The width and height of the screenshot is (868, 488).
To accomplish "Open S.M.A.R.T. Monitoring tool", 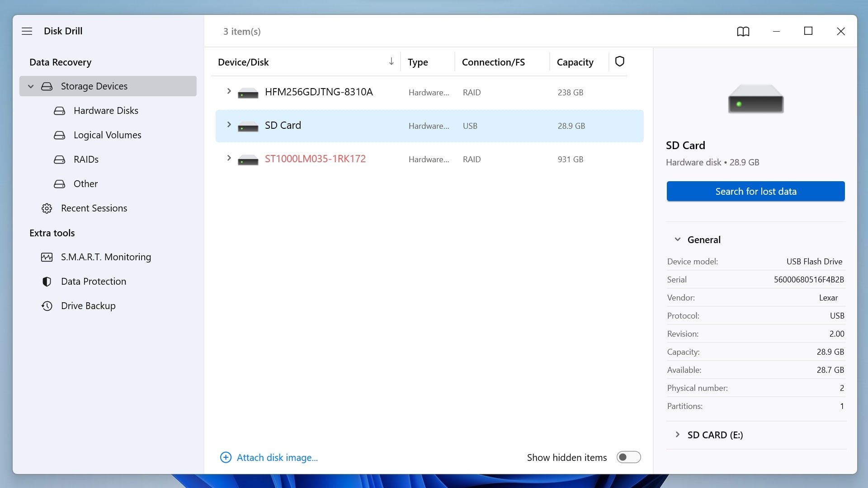I will pos(106,257).
